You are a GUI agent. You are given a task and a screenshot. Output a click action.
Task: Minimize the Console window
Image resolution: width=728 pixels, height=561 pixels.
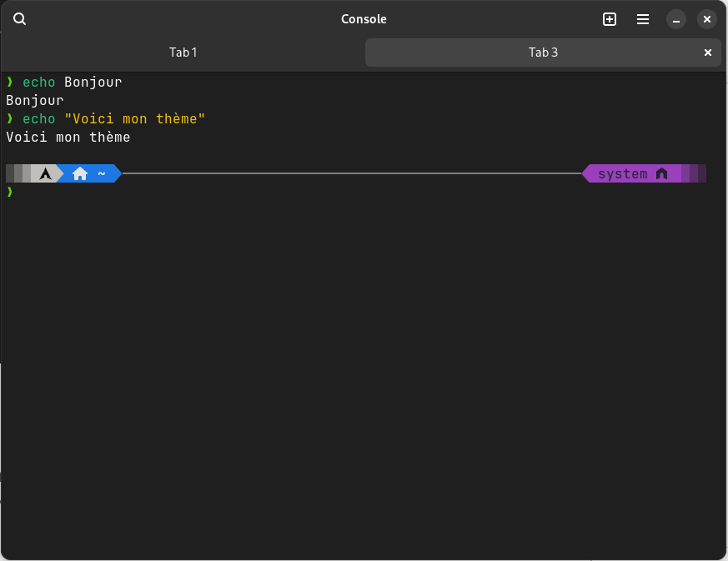[x=676, y=19]
